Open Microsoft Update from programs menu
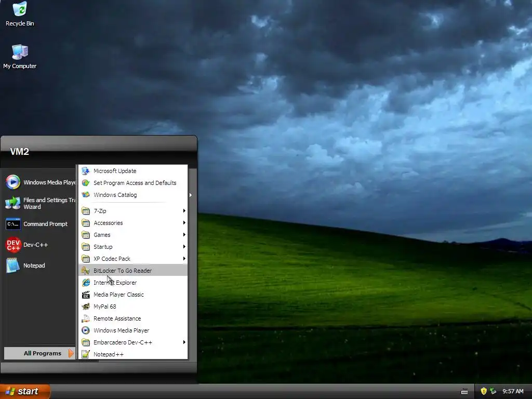This screenshot has height=399, width=532. [x=133, y=170]
